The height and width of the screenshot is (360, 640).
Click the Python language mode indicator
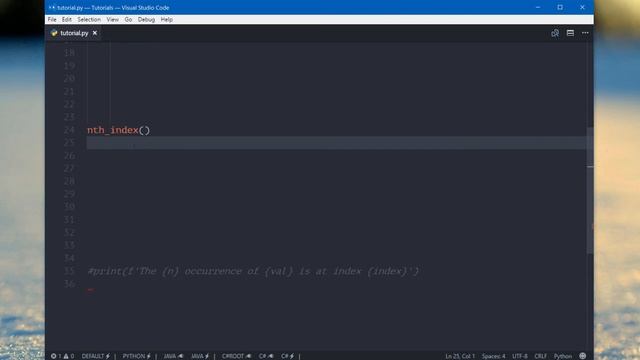click(x=563, y=356)
